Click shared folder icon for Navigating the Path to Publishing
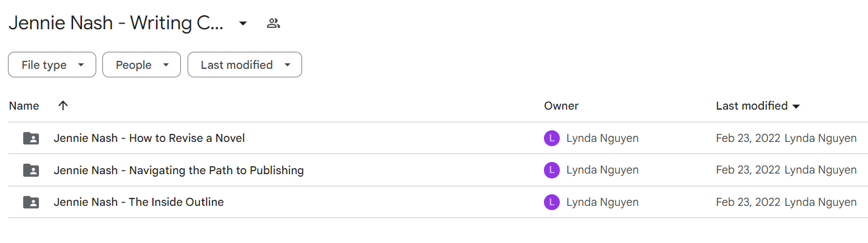The height and width of the screenshot is (243, 868). point(31,171)
